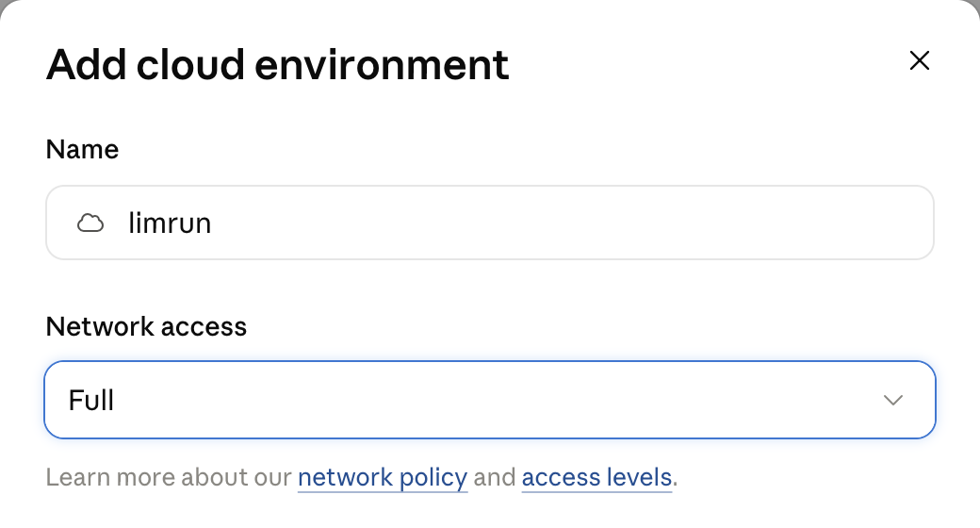Viewport: 980px width, 528px height.
Task: Expand options with the dropdown chevron arrow
Action: tap(893, 400)
